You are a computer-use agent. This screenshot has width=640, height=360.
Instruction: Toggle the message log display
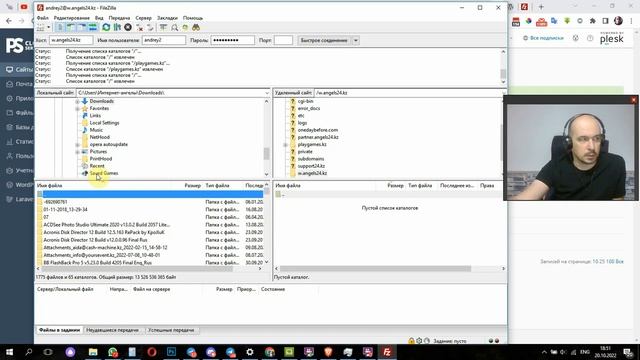pos(60,27)
